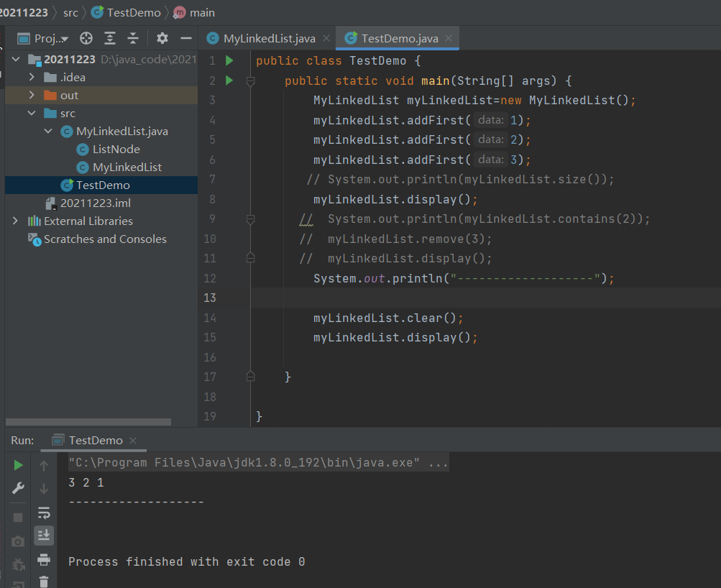
Task: Click the Project panel horizontal scrollbar
Action: coord(88,421)
